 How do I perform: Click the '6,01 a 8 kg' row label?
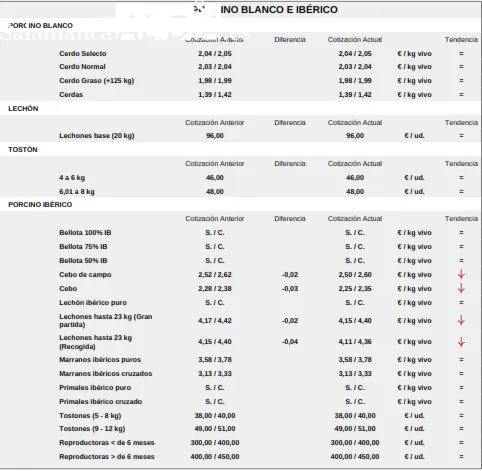(x=77, y=192)
